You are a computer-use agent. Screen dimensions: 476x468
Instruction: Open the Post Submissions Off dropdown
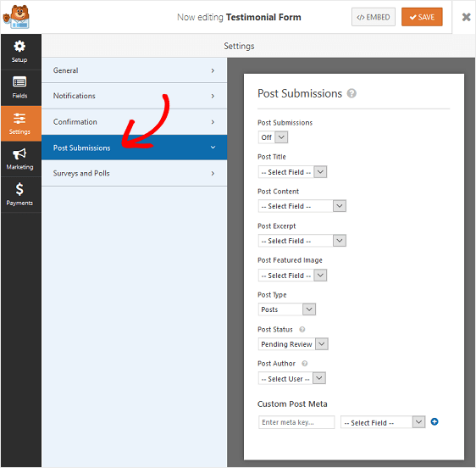click(x=273, y=137)
